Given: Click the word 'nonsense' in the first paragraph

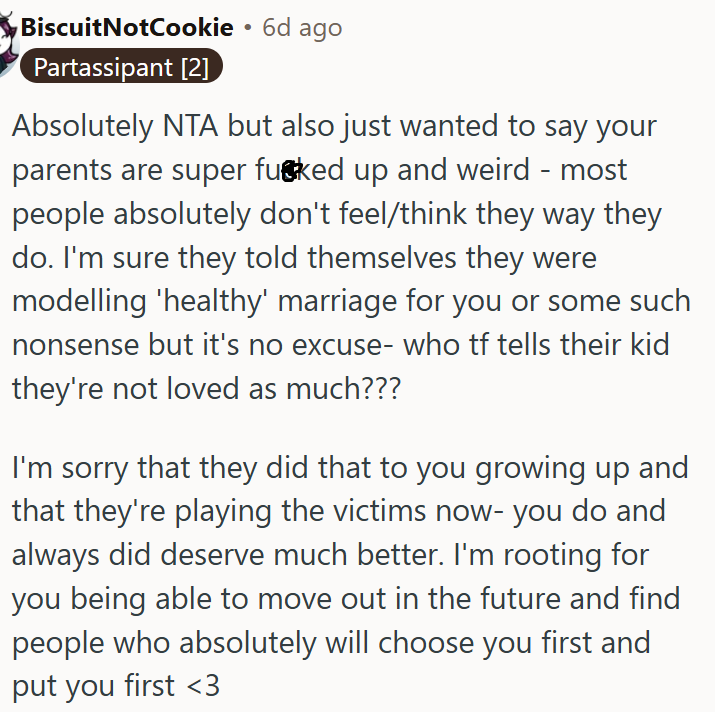Looking at the screenshot, I should pyautogui.click(x=75, y=345).
